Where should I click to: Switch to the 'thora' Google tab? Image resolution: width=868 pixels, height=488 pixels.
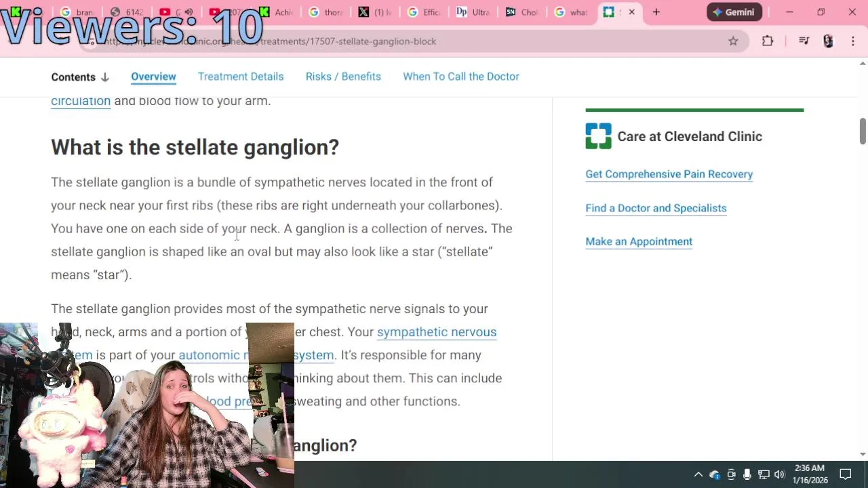pos(325,12)
